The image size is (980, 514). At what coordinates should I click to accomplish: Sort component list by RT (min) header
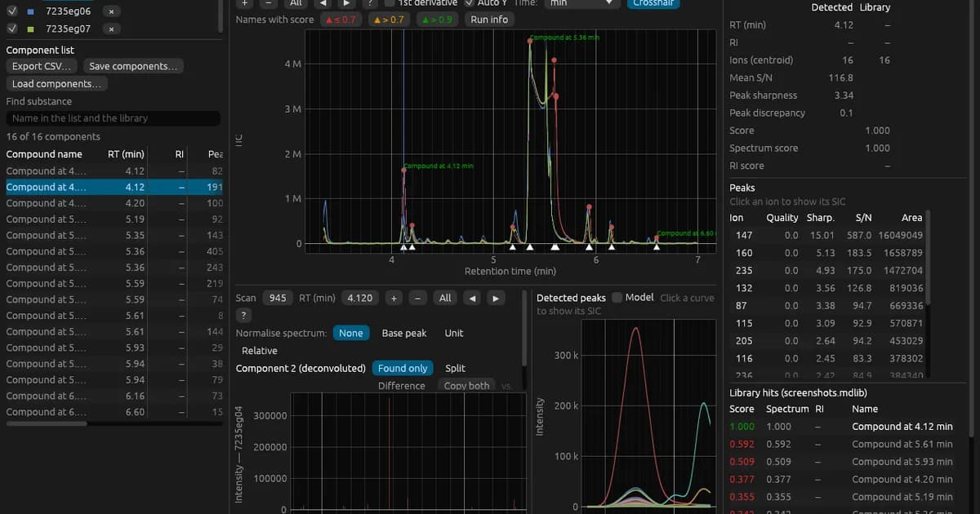pos(126,154)
